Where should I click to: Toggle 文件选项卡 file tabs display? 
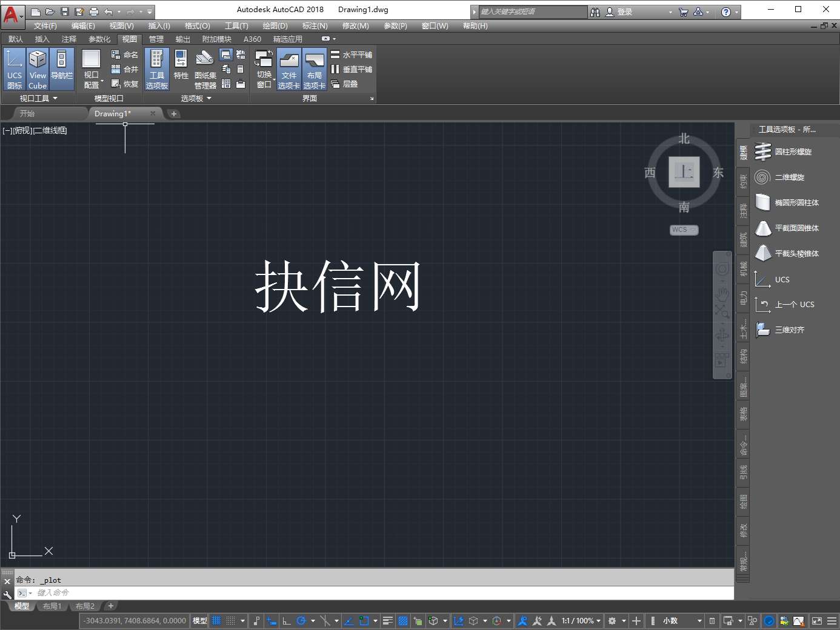tap(289, 70)
